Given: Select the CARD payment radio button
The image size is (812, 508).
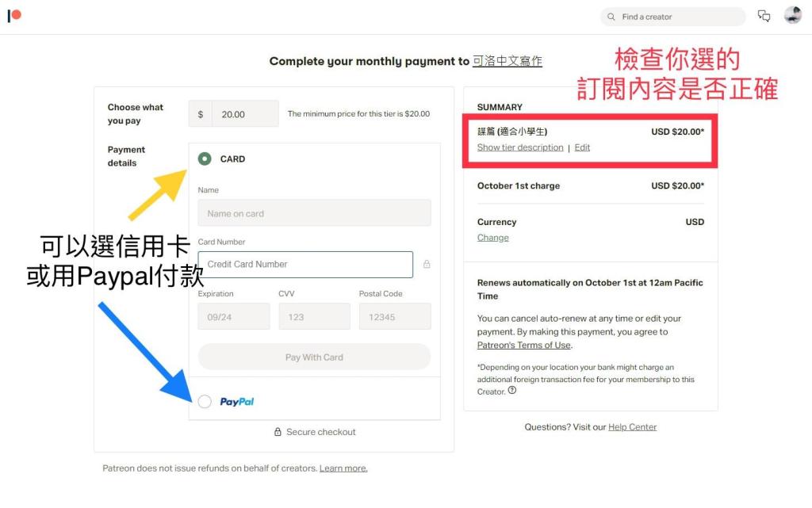Looking at the screenshot, I should [x=205, y=159].
